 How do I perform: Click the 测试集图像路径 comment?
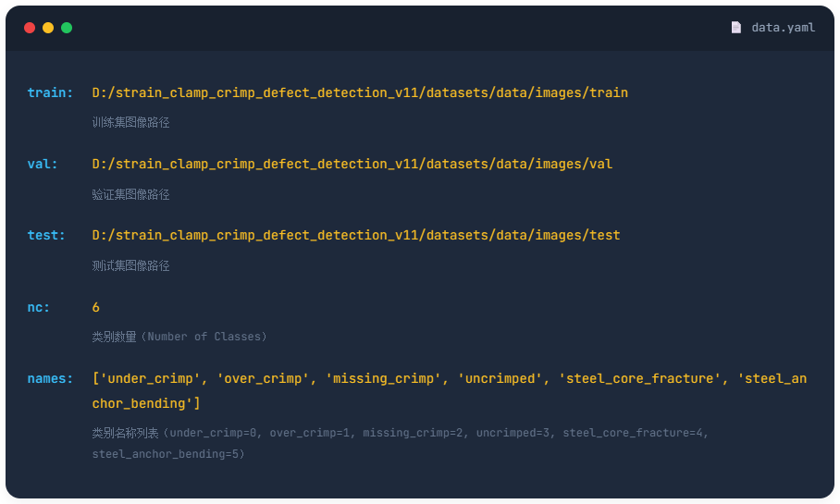tap(130, 265)
